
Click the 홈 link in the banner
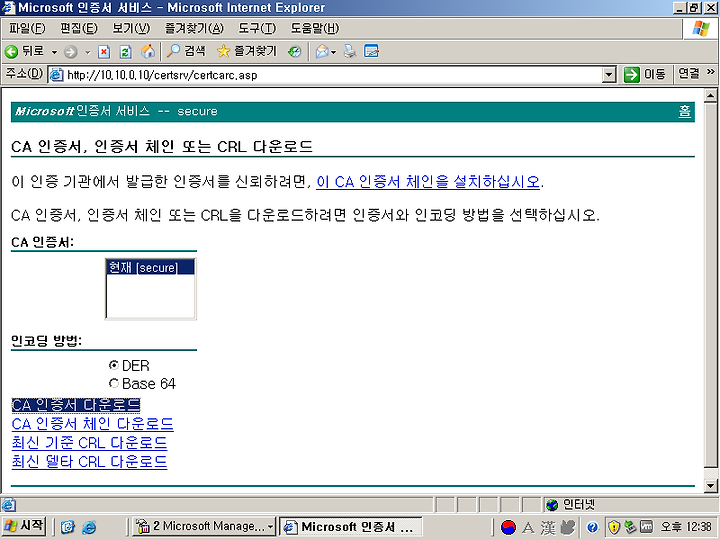(x=684, y=111)
